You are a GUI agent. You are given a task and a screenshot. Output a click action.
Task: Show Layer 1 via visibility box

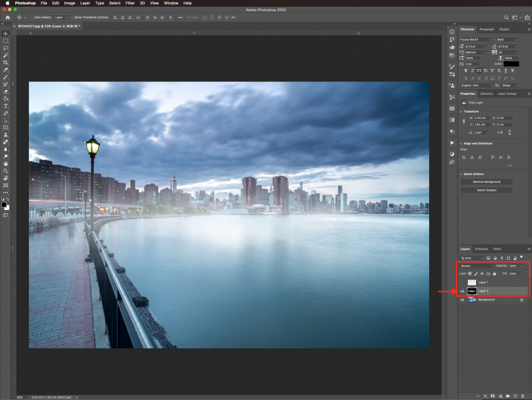coord(462,282)
